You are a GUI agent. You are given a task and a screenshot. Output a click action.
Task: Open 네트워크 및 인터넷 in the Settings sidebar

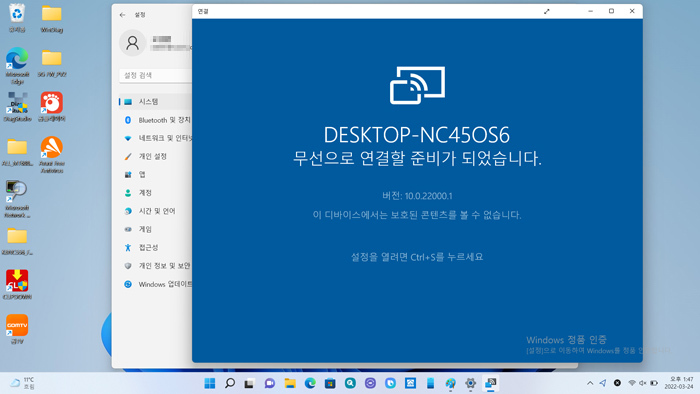[155, 138]
